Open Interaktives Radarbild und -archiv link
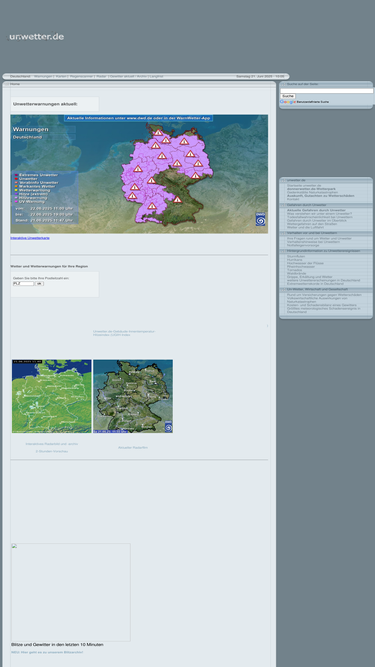Image resolution: width=375 pixels, height=667 pixels. pyautogui.click(x=51, y=444)
